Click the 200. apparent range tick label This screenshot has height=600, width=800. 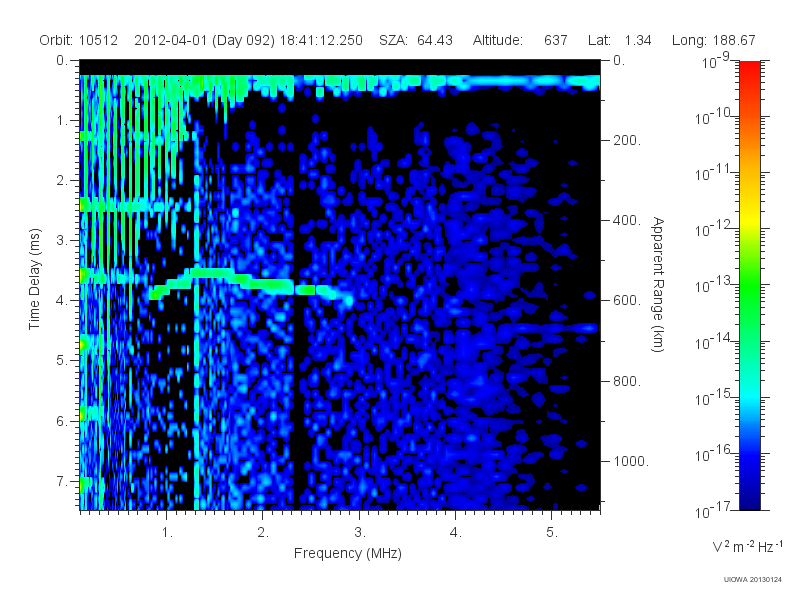[627, 140]
